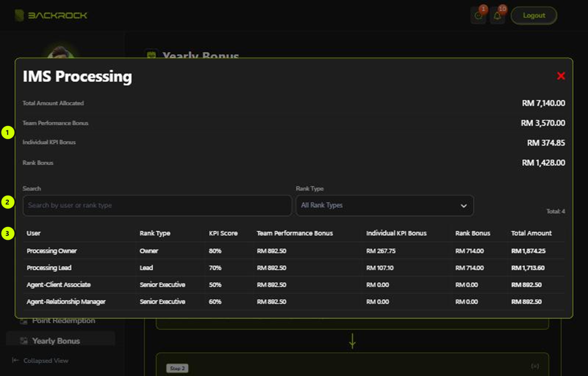Select the Processing Owner user row
This screenshot has width=588, height=376.
tap(294, 251)
